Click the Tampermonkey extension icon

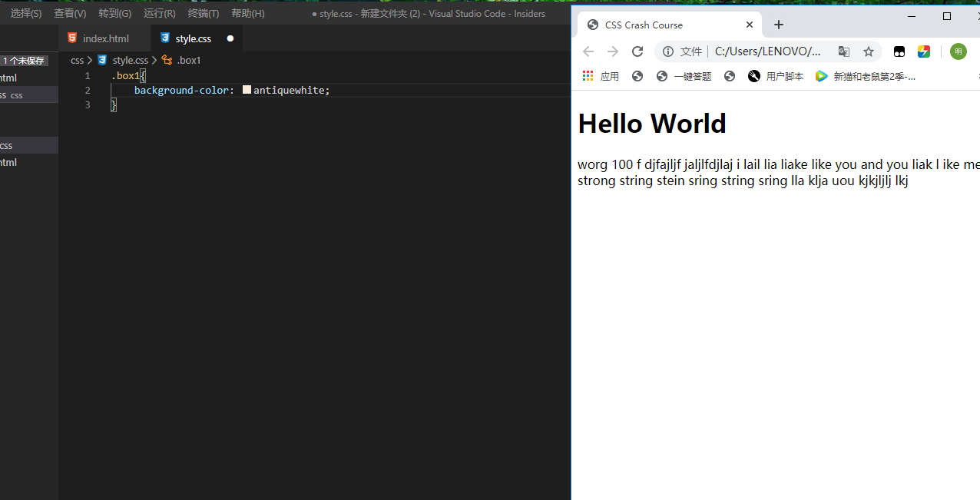point(899,51)
